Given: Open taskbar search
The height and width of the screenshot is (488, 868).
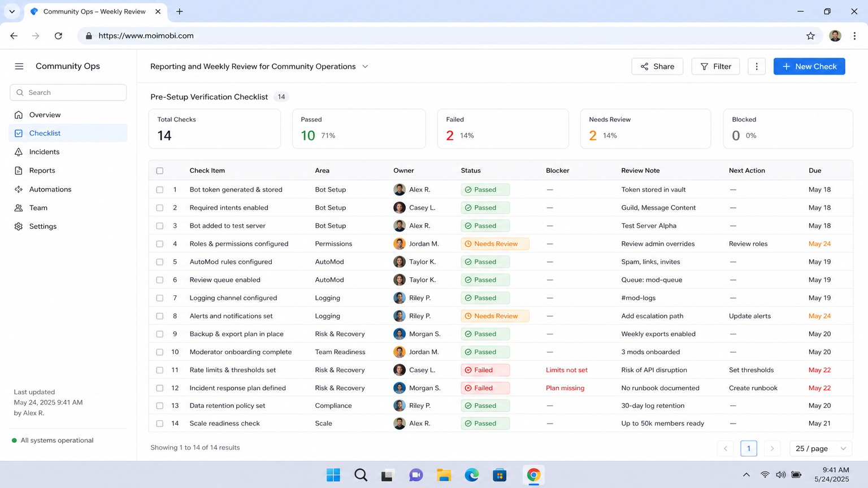Looking at the screenshot, I should point(361,475).
